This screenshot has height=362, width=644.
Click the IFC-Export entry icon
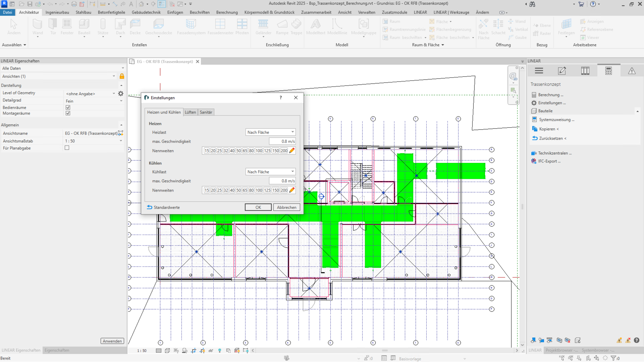[x=534, y=161]
